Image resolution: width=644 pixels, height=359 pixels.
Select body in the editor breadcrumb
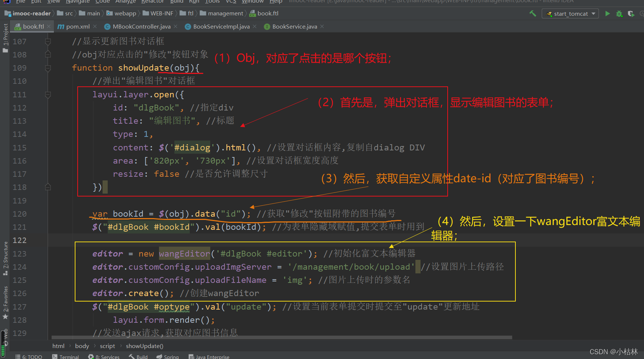(82, 346)
